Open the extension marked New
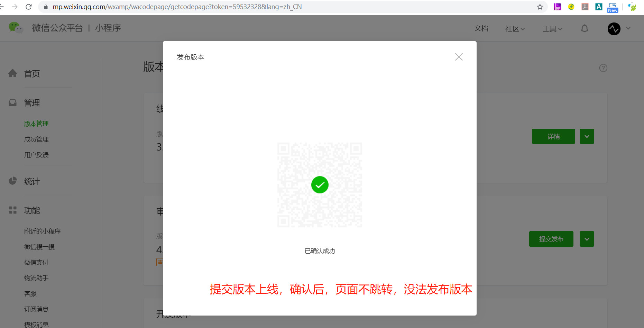This screenshot has width=644, height=328. tap(613, 8)
